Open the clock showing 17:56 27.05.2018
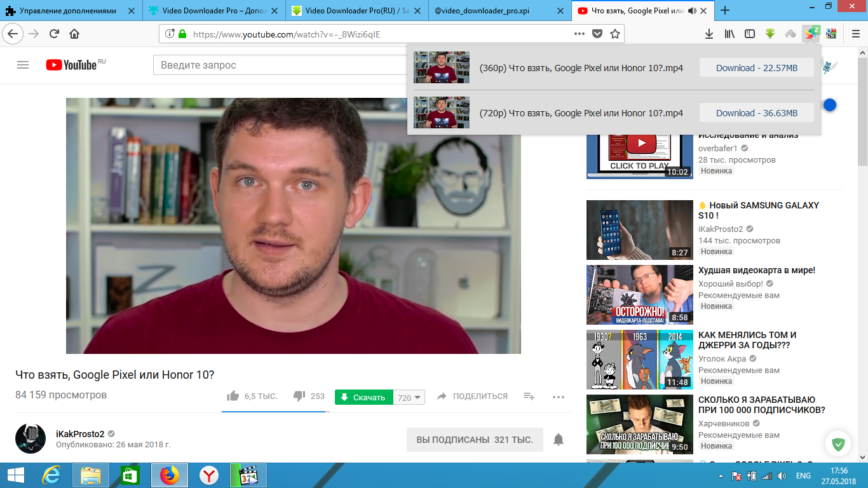Image resolution: width=868 pixels, height=488 pixels. 839,476
